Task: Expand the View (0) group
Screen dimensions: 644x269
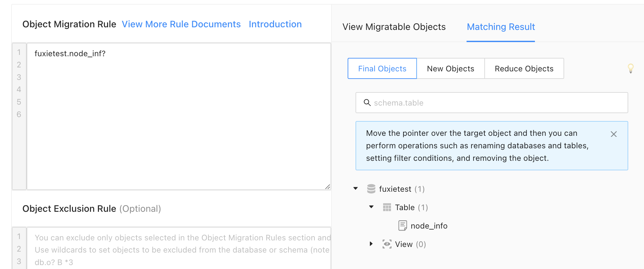Action: 371,244
